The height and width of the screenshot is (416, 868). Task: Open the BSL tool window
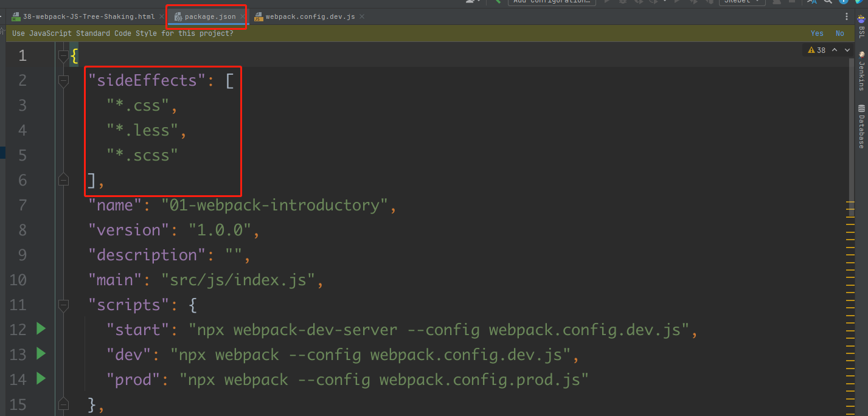[861, 27]
